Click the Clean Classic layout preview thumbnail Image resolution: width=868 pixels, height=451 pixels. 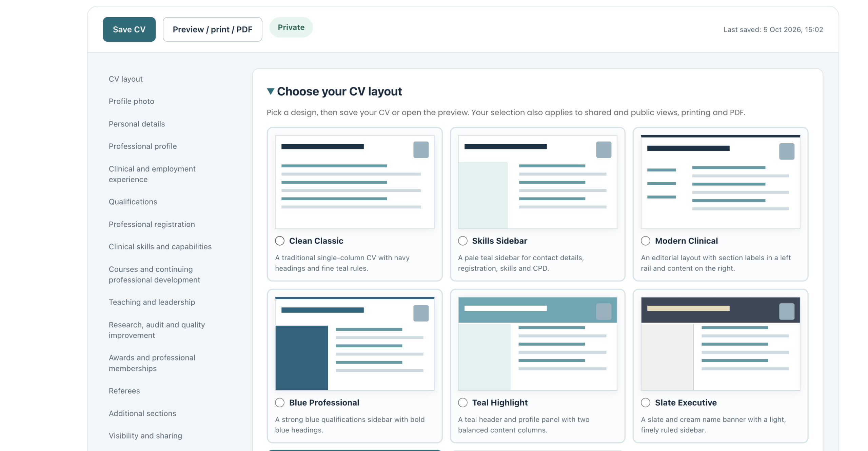[x=354, y=182]
